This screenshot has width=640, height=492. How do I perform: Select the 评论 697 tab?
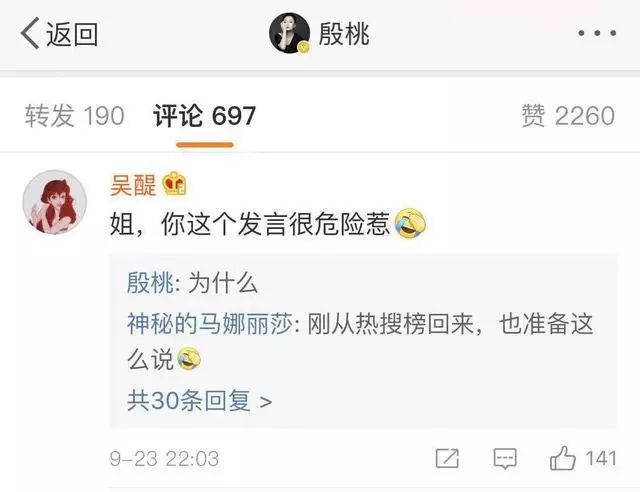click(x=204, y=116)
